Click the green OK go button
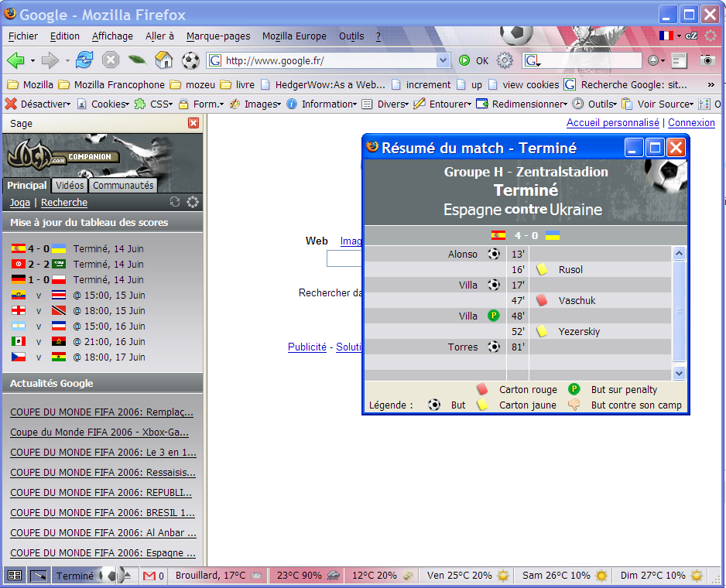726x588 pixels. [474, 60]
